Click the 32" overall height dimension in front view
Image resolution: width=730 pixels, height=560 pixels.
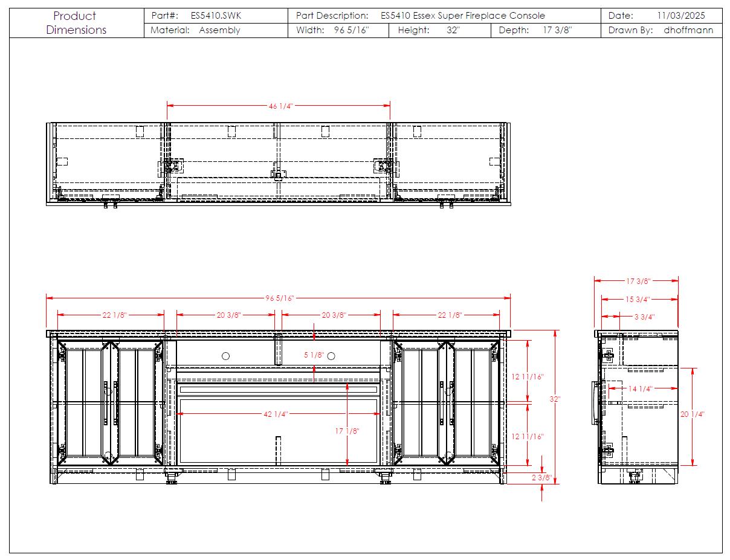tap(555, 399)
